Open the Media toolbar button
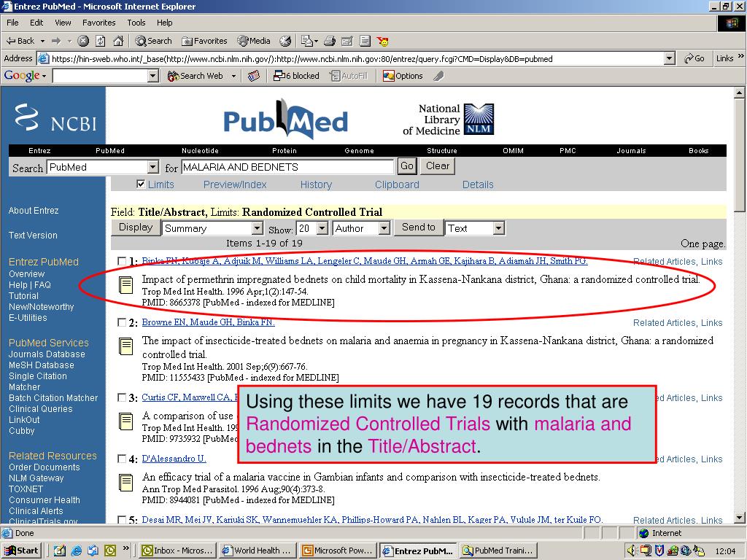 pos(254,41)
